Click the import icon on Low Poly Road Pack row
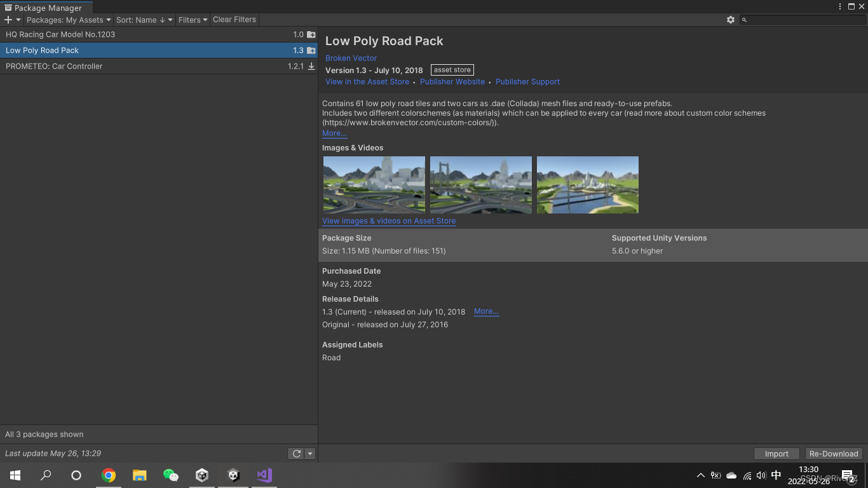The height and width of the screenshot is (488, 868). [x=311, y=50]
